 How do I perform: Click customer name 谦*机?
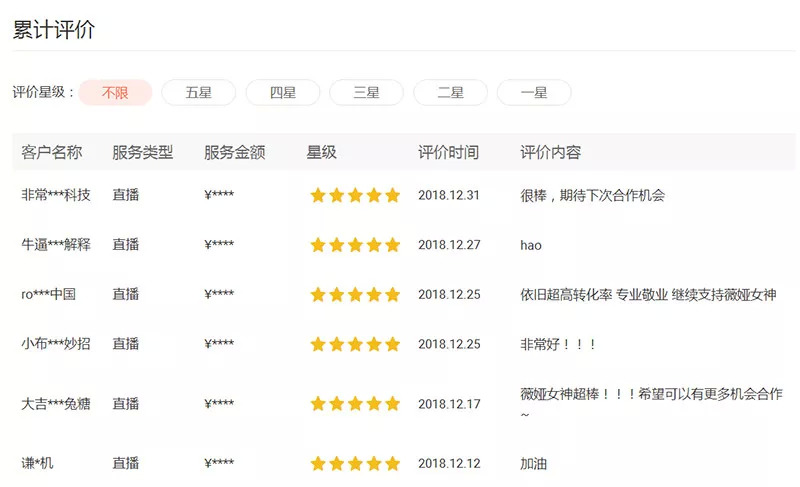37,463
